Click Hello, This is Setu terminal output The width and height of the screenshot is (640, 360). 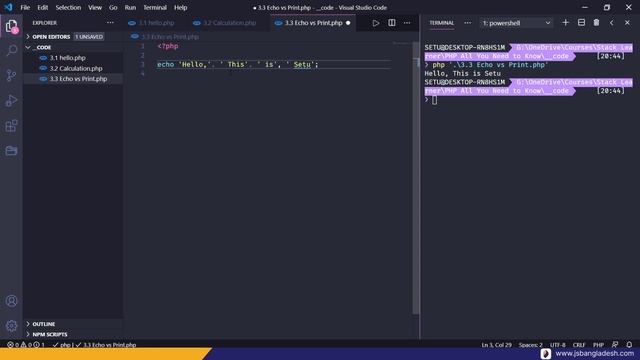point(462,73)
